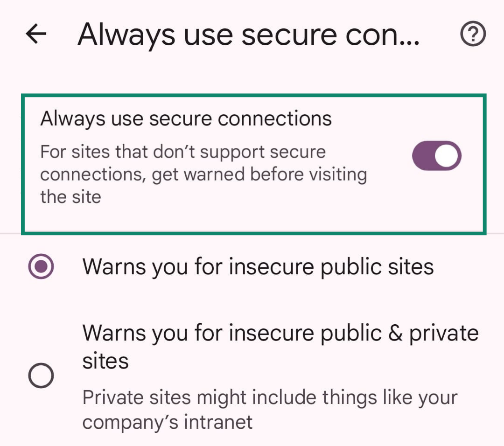View help about secure connections

pos(473,33)
